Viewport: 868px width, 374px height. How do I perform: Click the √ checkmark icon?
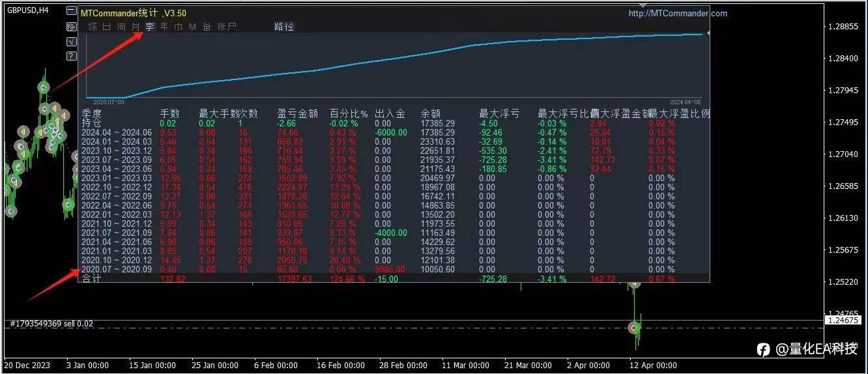(x=72, y=42)
